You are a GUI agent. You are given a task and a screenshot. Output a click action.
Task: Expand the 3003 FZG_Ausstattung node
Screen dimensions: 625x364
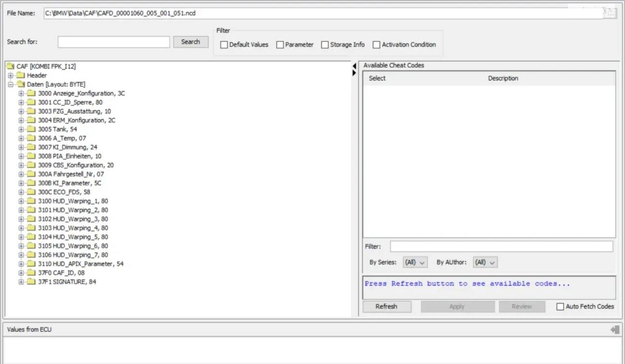(x=21, y=111)
